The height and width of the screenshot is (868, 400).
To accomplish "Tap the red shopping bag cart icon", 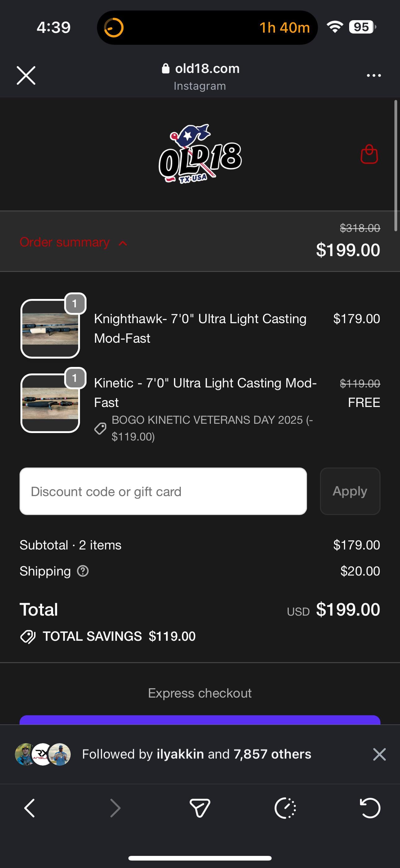I will (x=369, y=154).
